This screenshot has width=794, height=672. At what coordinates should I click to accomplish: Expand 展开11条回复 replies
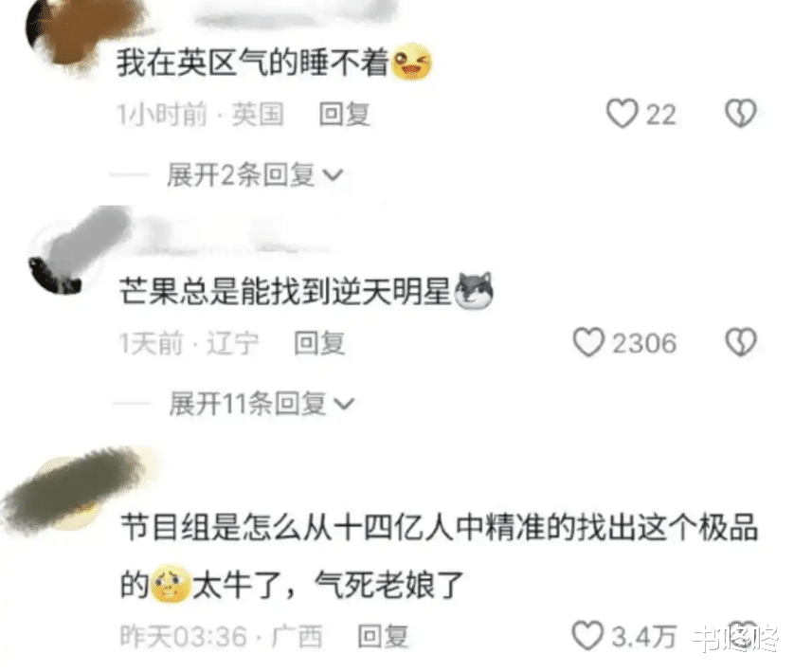coord(261,404)
